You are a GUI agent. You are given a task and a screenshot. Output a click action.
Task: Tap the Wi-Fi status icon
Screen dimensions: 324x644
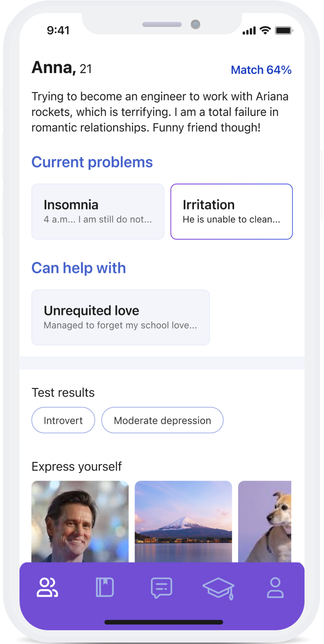coord(265,31)
